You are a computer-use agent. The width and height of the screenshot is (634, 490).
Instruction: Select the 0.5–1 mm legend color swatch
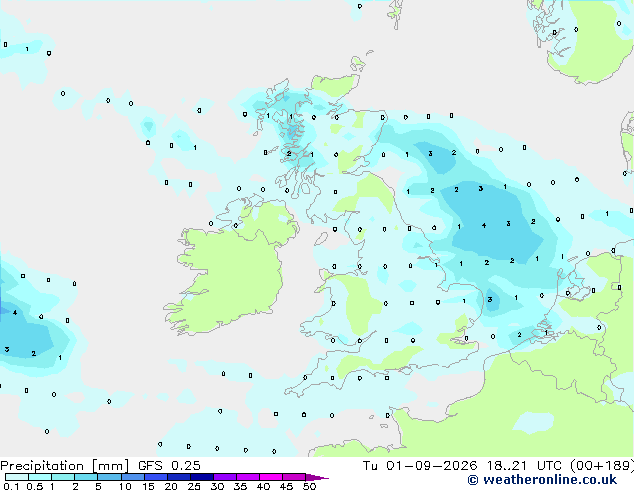pos(40,477)
